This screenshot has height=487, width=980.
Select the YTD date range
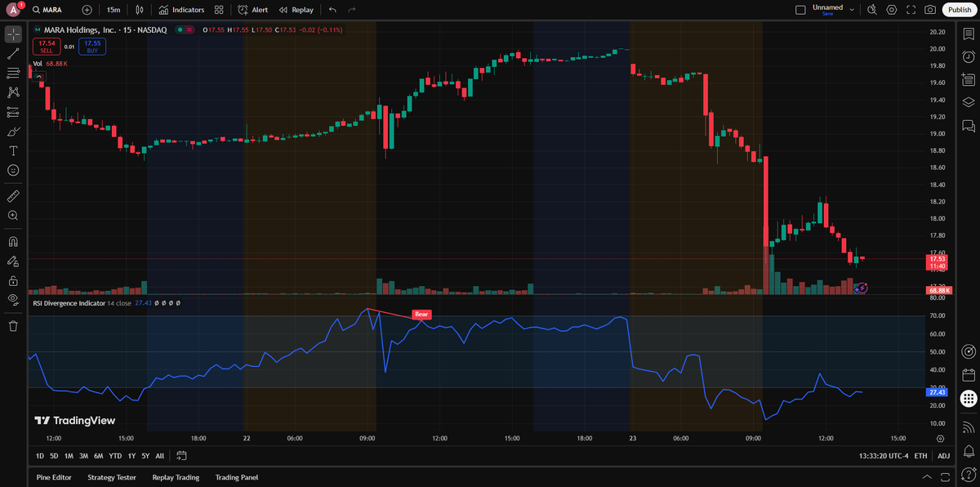pos(115,455)
